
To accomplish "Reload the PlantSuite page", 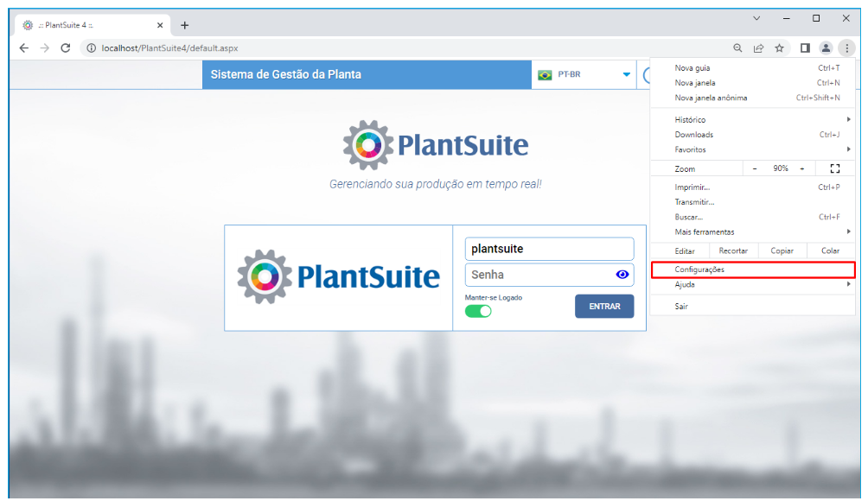I will coord(66,48).
